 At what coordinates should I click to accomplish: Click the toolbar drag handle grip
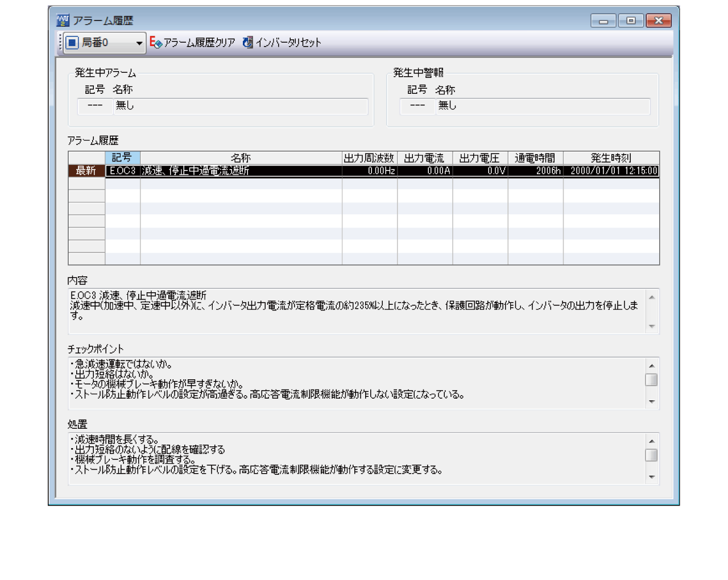click(60, 43)
